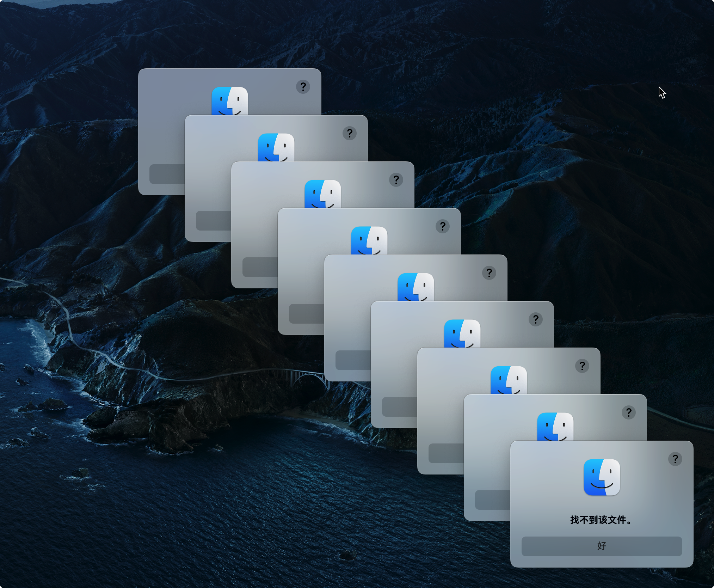
Task: Click help button on the frontmost dialog
Action: (675, 459)
